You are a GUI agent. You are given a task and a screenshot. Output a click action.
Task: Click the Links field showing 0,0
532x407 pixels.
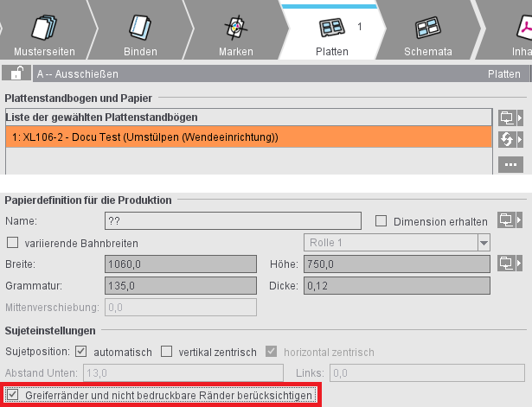point(427,372)
